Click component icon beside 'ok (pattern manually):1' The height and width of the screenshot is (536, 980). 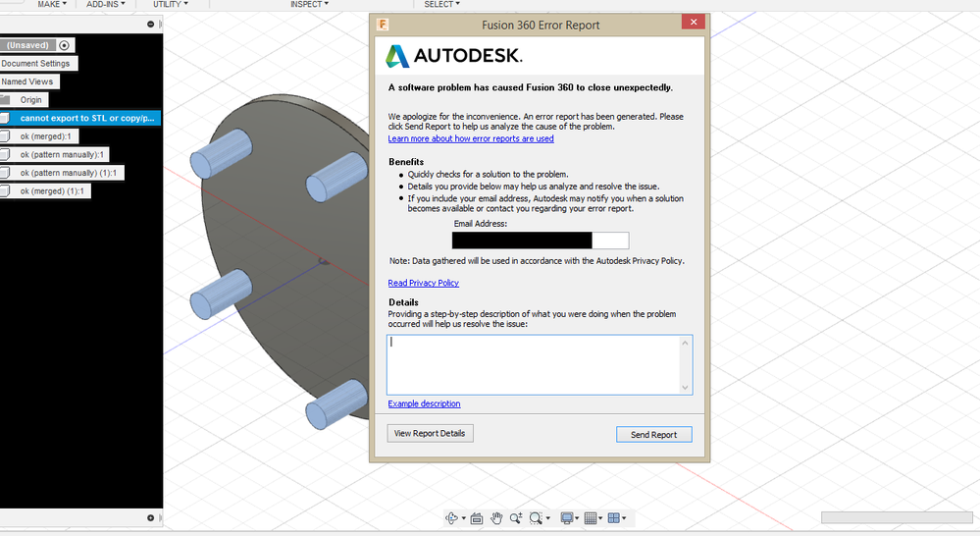[x=5, y=154]
